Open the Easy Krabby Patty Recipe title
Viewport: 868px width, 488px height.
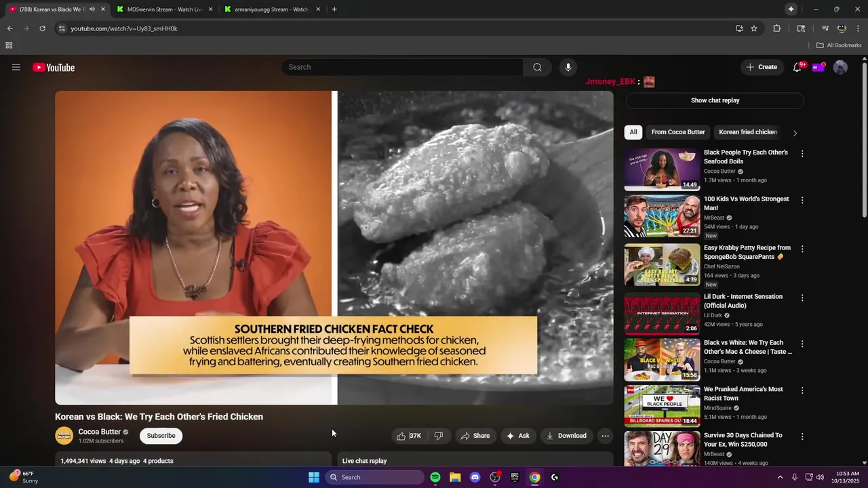pos(747,252)
